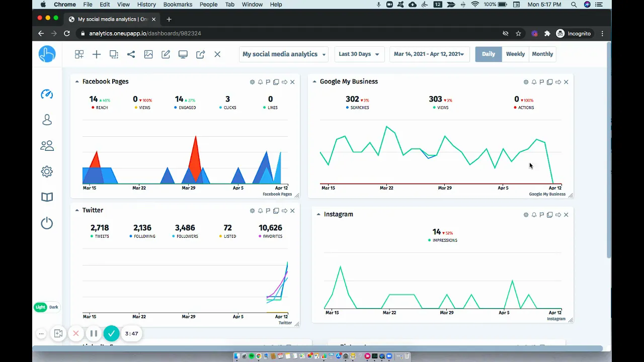The width and height of the screenshot is (644, 362).
Task: Open the book documentation sidebar icon
Action: [47, 197]
